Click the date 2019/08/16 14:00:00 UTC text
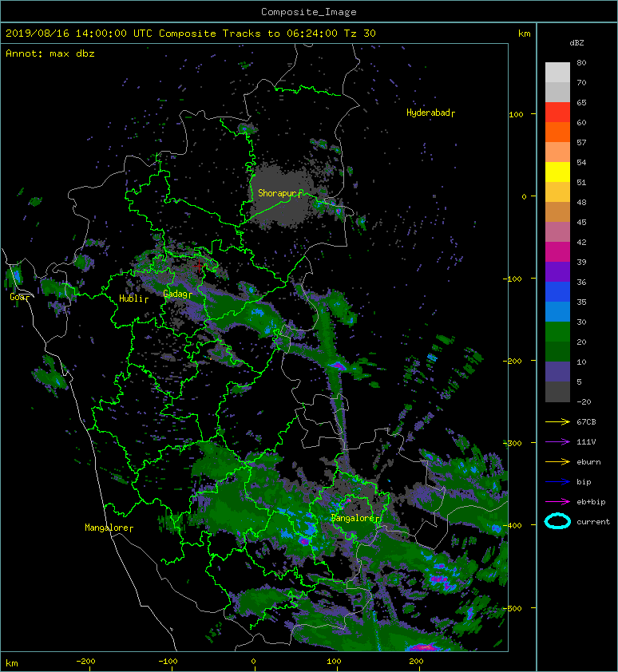This screenshot has width=618, height=672. pos(79,34)
